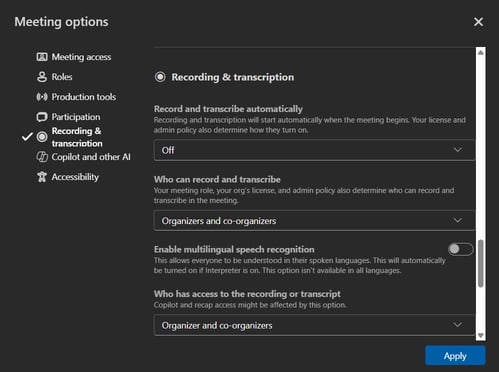Open the recording or transcript access dropdown
This screenshot has height=372, width=499.
314,325
